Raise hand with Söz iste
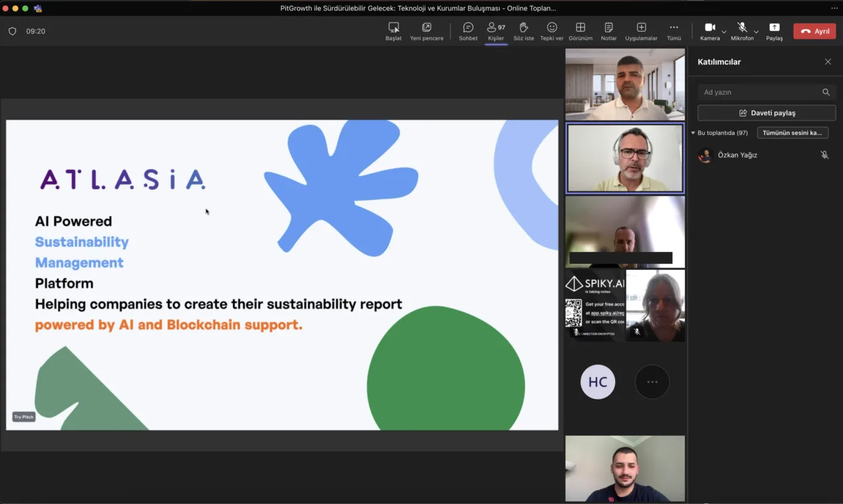 click(524, 31)
